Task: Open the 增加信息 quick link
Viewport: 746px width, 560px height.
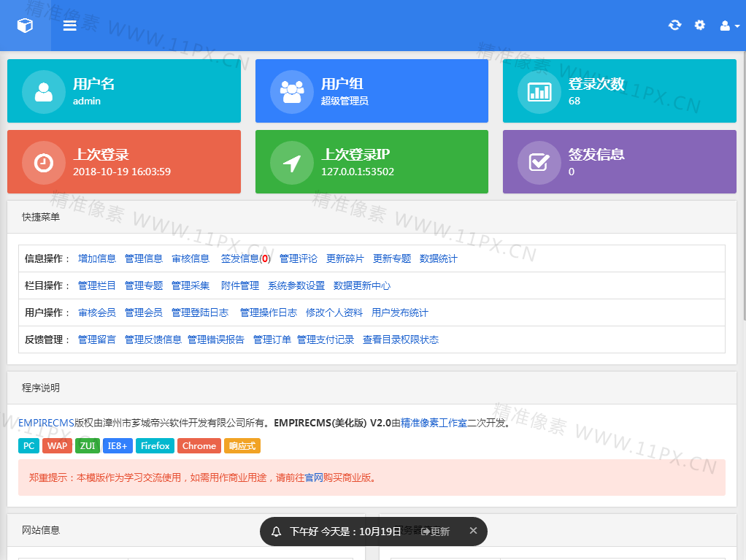Action: pos(97,258)
